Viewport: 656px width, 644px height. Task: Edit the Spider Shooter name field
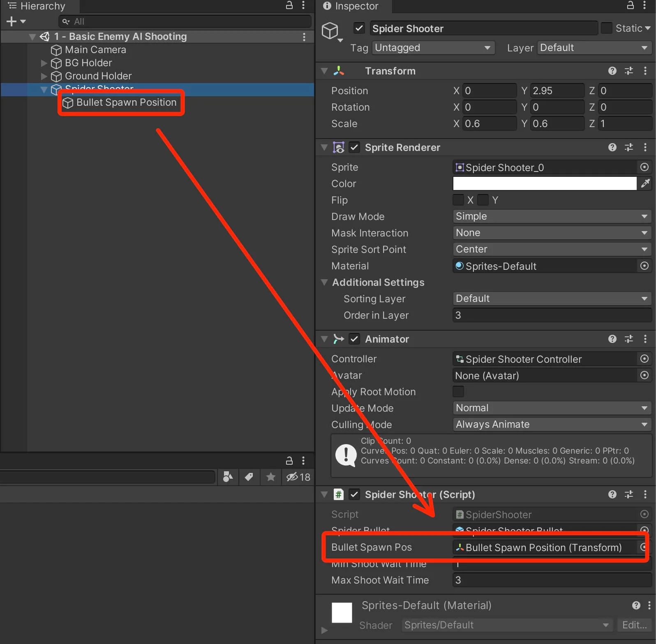[x=483, y=28]
